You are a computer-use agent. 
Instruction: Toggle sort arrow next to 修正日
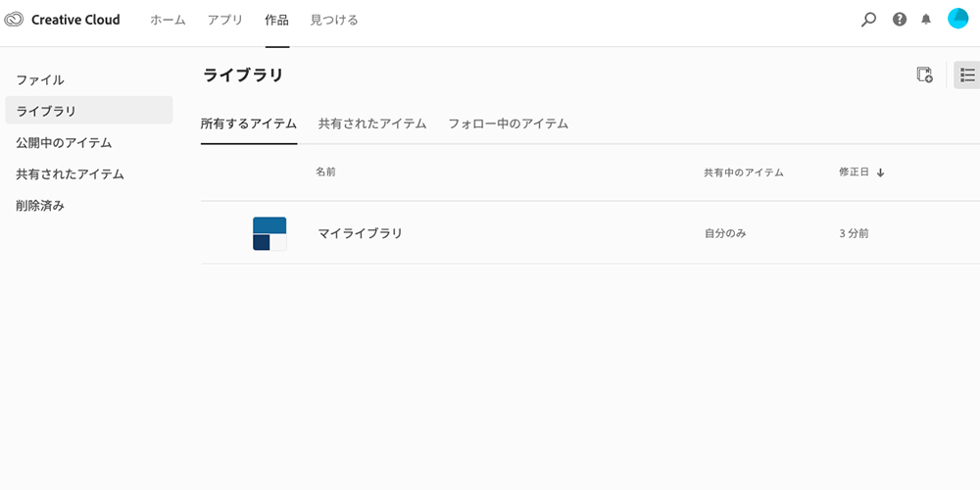881,173
